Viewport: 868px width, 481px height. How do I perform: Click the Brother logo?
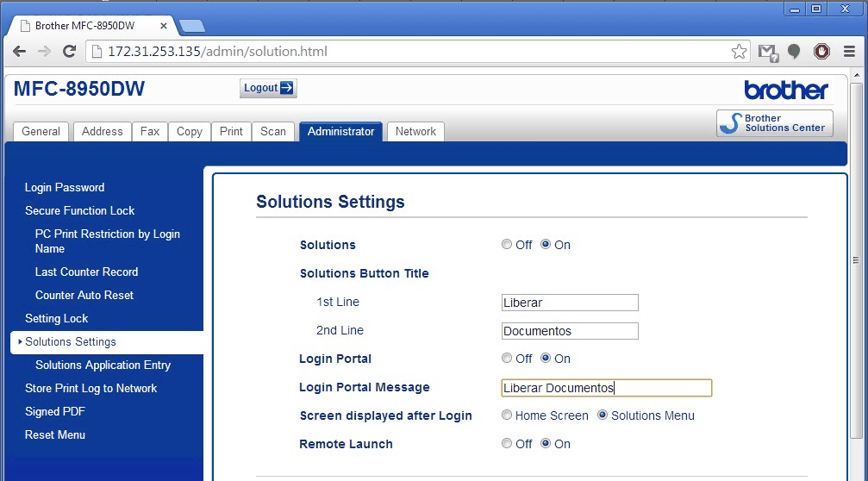(x=785, y=90)
